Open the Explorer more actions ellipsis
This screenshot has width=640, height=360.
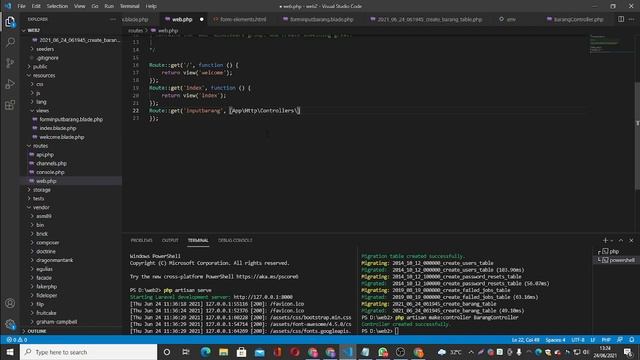click(x=113, y=19)
